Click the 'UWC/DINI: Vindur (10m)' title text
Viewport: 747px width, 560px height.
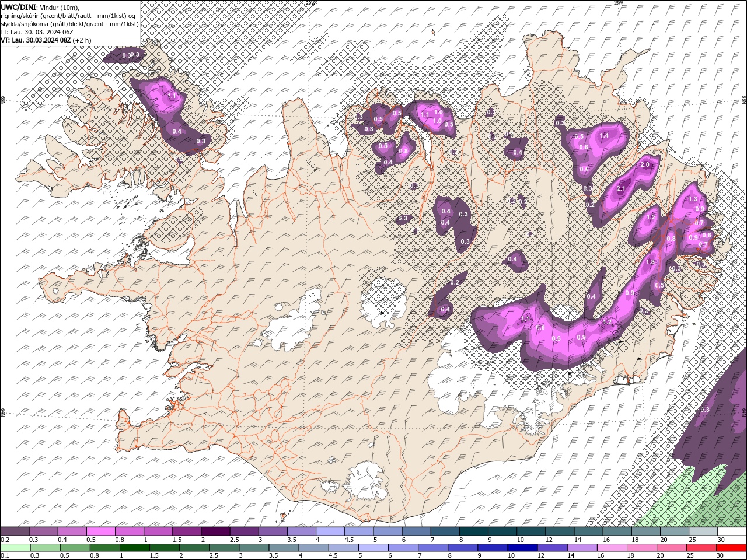pyautogui.click(x=40, y=6)
